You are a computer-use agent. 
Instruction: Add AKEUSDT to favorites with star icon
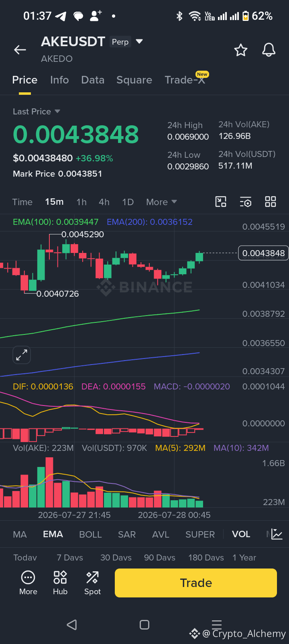point(241,50)
